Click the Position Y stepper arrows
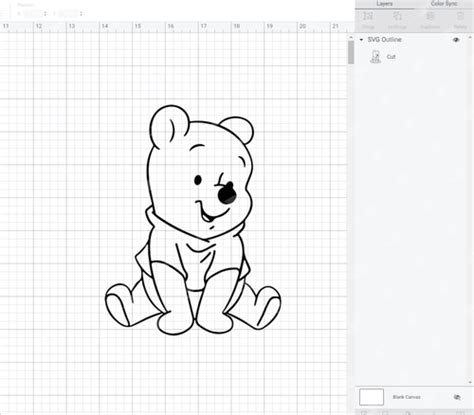 81,14
